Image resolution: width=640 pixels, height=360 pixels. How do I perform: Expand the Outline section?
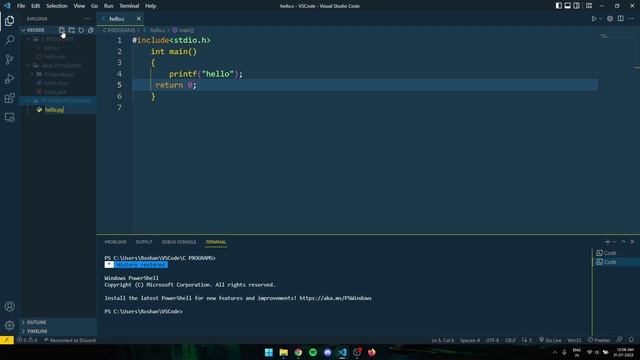58,322
